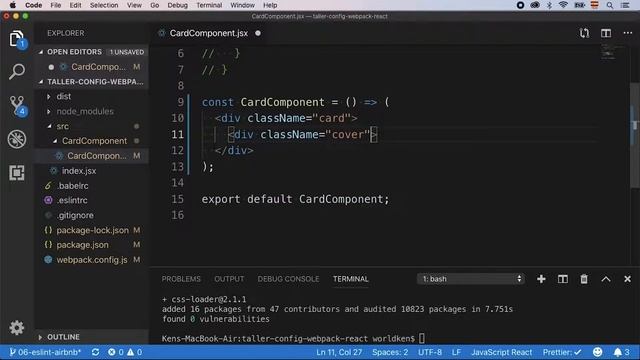Open errors and warnings count in status bar
The height and width of the screenshot is (360, 640).
tap(125, 352)
